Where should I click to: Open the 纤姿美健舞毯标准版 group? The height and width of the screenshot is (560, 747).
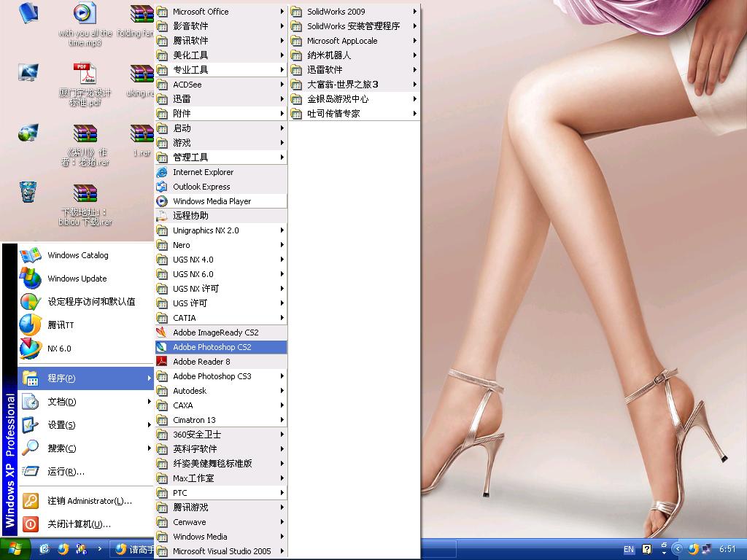(x=221, y=464)
